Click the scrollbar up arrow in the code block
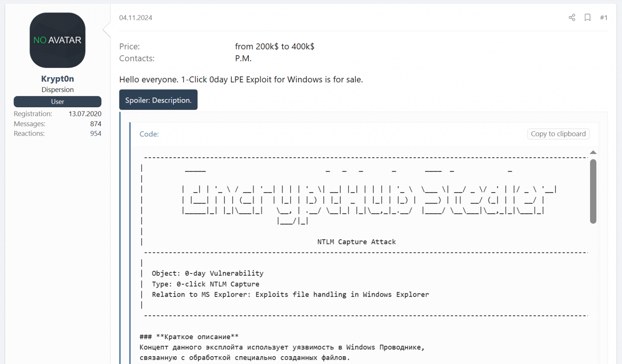 592,152
